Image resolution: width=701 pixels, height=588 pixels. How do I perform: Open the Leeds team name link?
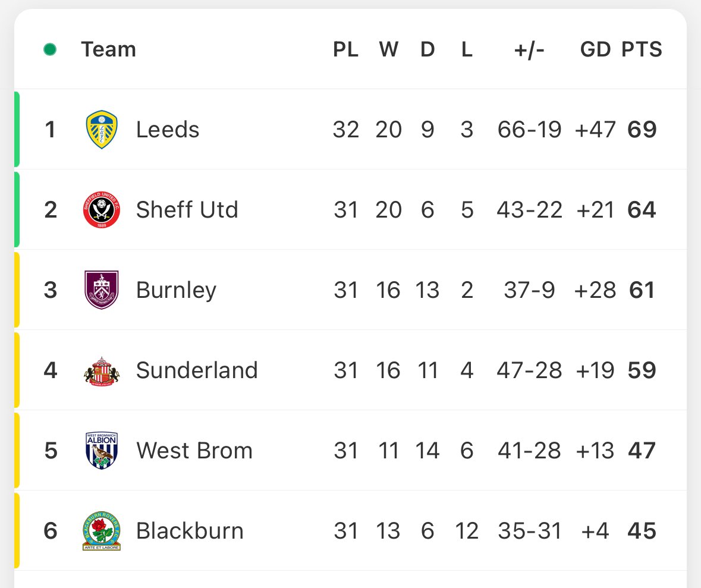click(x=168, y=130)
